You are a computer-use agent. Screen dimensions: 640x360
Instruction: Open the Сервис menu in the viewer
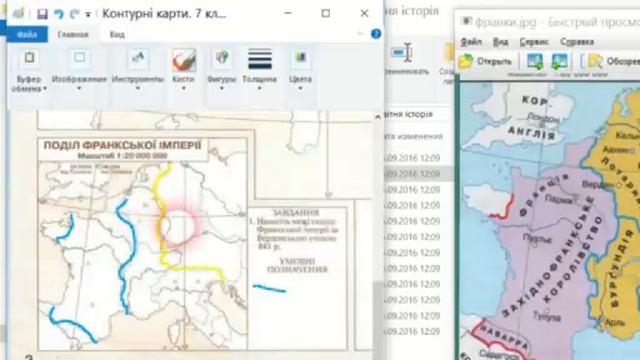pyautogui.click(x=534, y=42)
